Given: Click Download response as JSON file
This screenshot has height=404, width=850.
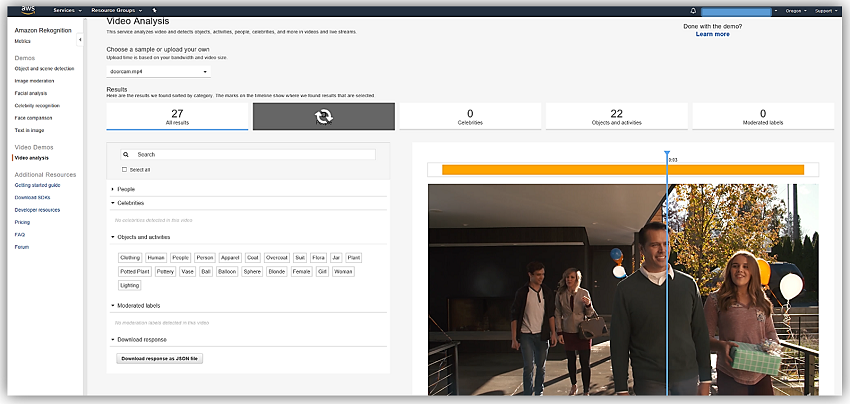Looking at the screenshot, I should 160,357.
